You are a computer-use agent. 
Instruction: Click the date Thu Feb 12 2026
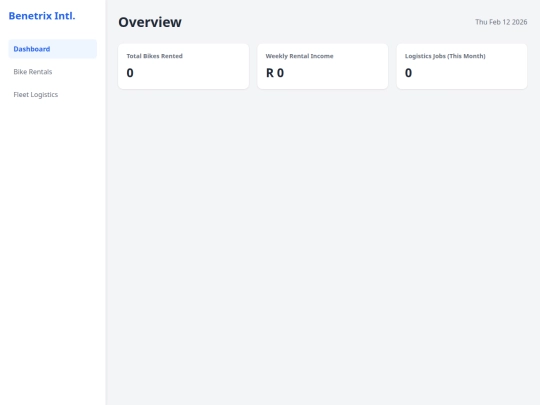tap(501, 22)
